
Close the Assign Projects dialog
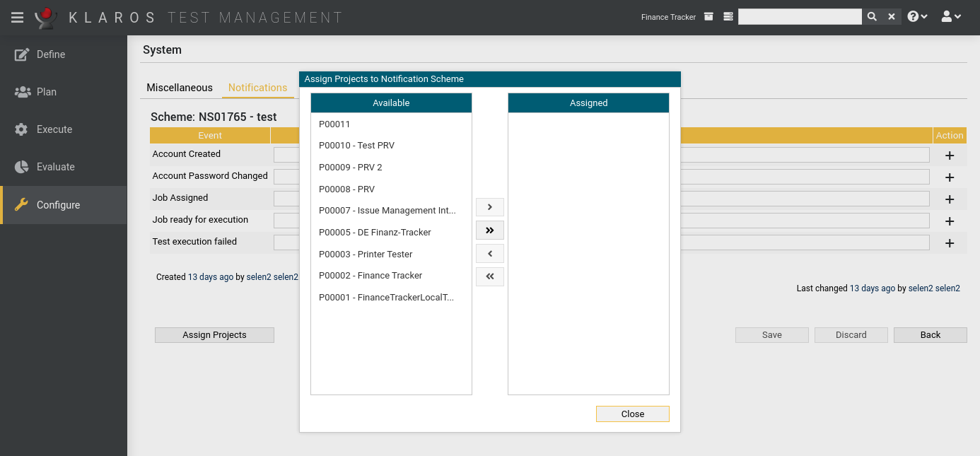tap(632, 414)
